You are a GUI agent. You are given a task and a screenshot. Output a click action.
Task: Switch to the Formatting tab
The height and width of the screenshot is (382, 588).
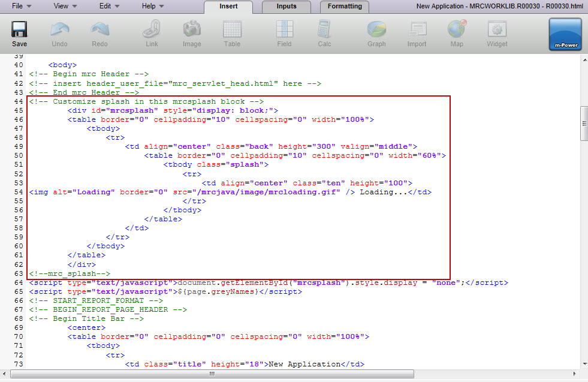point(345,7)
